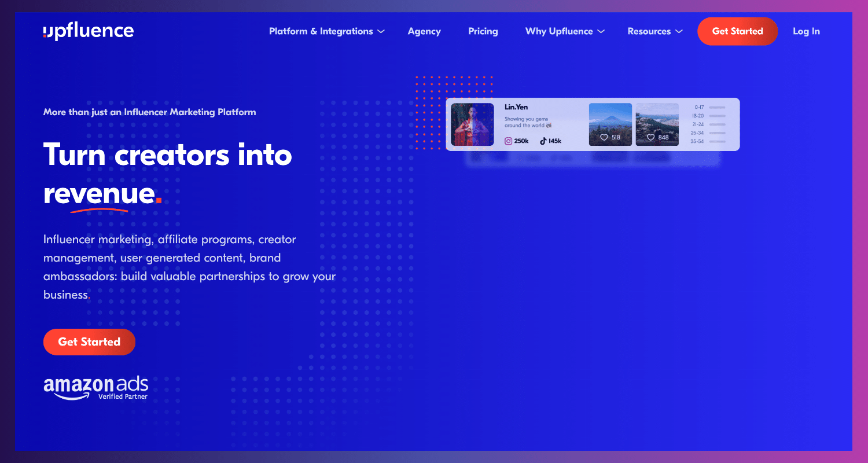Click the landscape photo with 848 likes
This screenshot has height=463, width=868.
(x=657, y=124)
